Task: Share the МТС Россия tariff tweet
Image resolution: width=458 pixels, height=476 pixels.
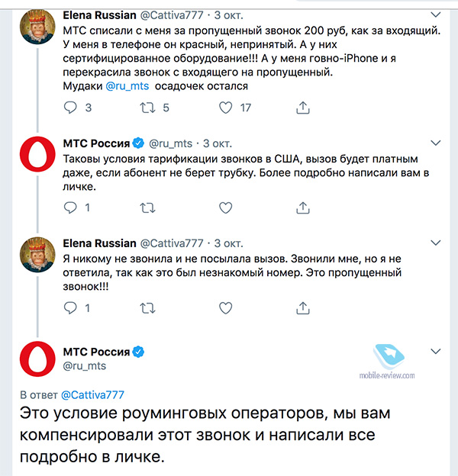Action: (303, 207)
